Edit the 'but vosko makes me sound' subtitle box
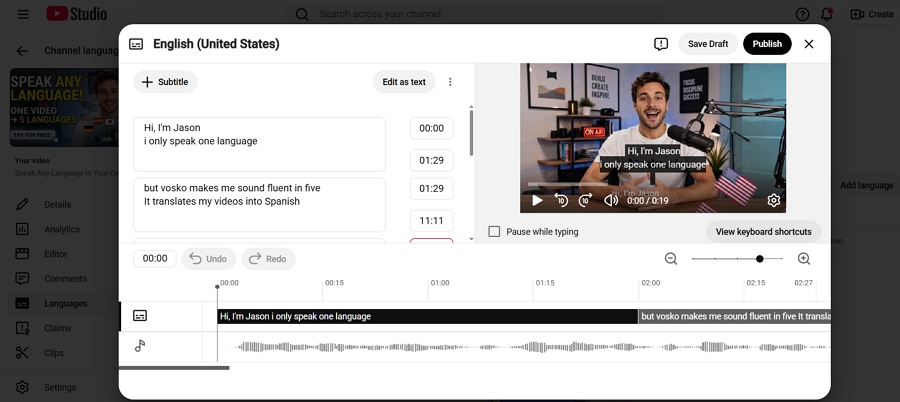Viewport: 900px width, 402px height. 259,204
